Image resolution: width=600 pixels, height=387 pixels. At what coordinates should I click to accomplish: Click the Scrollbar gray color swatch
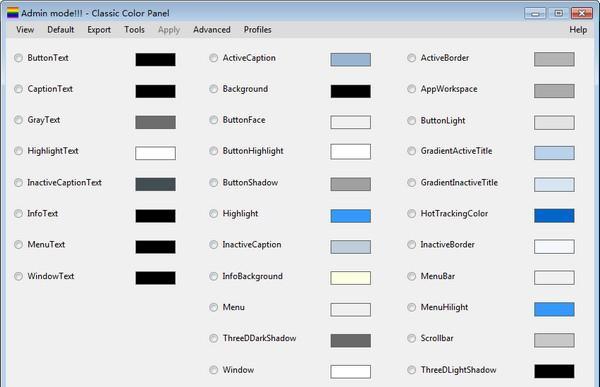tap(554, 340)
